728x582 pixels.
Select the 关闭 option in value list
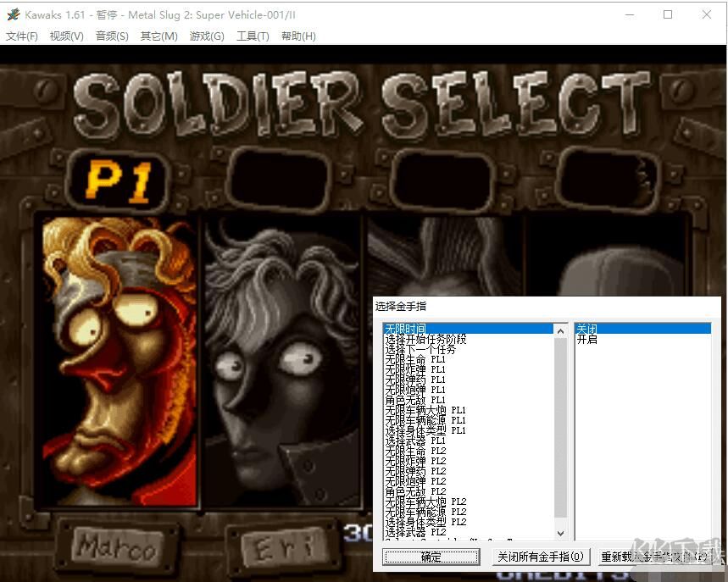pos(587,329)
